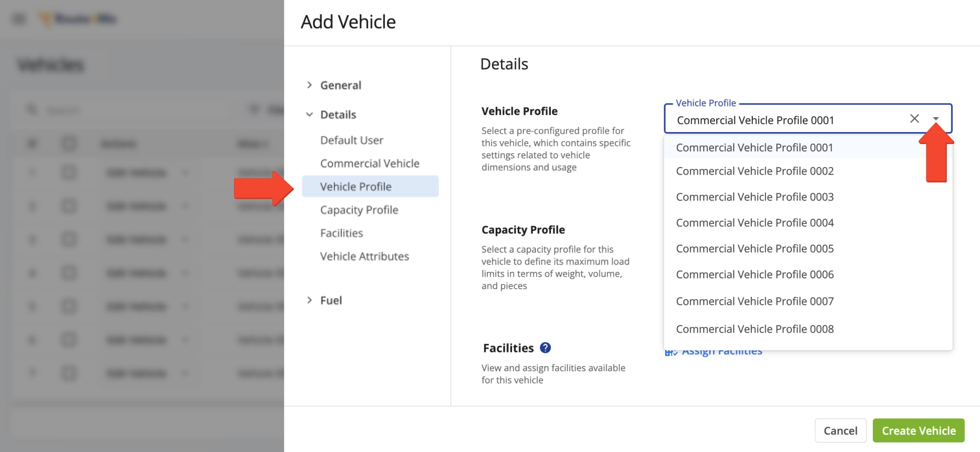Image resolution: width=980 pixels, height=452 pixels.
Task: Click the Assign Facilities icon link
Action: coord(671,353)
